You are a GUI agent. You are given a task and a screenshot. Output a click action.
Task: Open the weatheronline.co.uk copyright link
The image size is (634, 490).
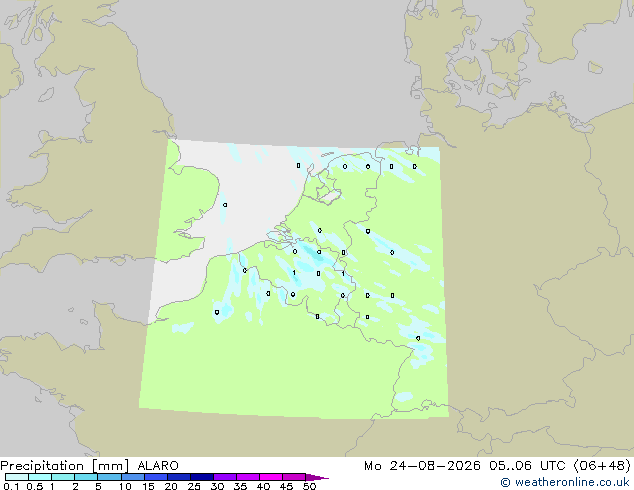[x=564, y=482]
